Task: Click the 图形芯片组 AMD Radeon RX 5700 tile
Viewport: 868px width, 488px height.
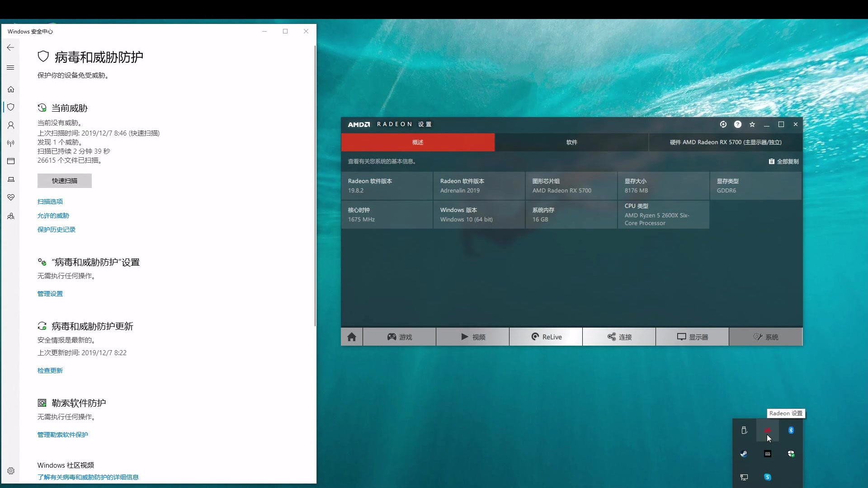Action: click(x=571, y=186)
